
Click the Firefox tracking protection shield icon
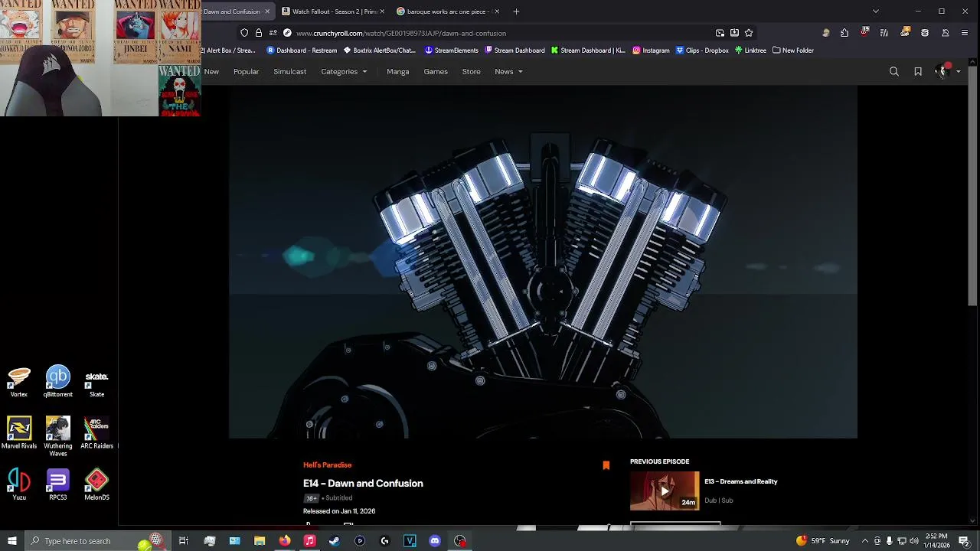[244, 33]
